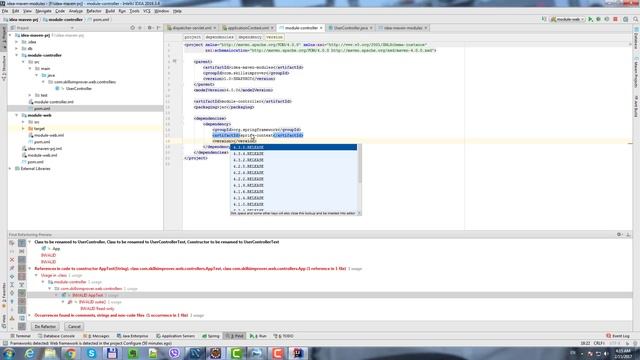Hide the Project tool window icon
The width and height of the screenshot is (640, 360).
tap(158, 28)
